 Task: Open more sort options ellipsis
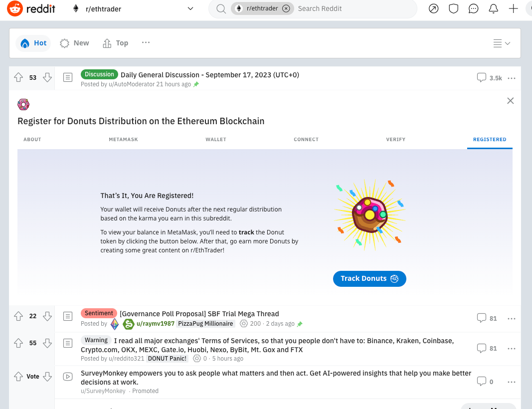pos(146,42)
